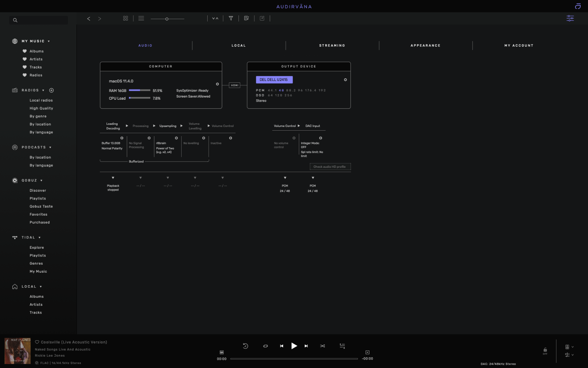
Task: Collapse the My Music section
Action: pyautogui.click(x=49, y=41)
